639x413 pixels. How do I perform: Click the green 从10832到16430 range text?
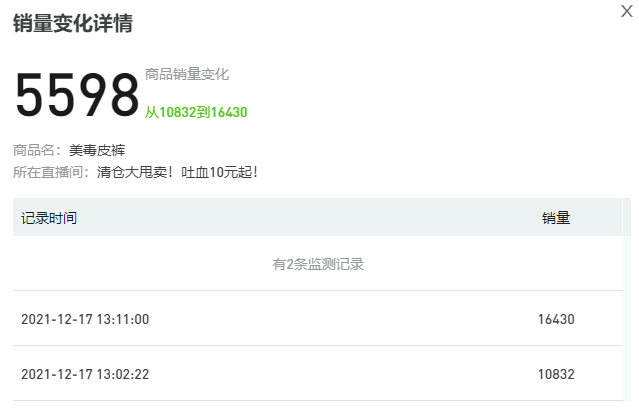tap(196, 112)
